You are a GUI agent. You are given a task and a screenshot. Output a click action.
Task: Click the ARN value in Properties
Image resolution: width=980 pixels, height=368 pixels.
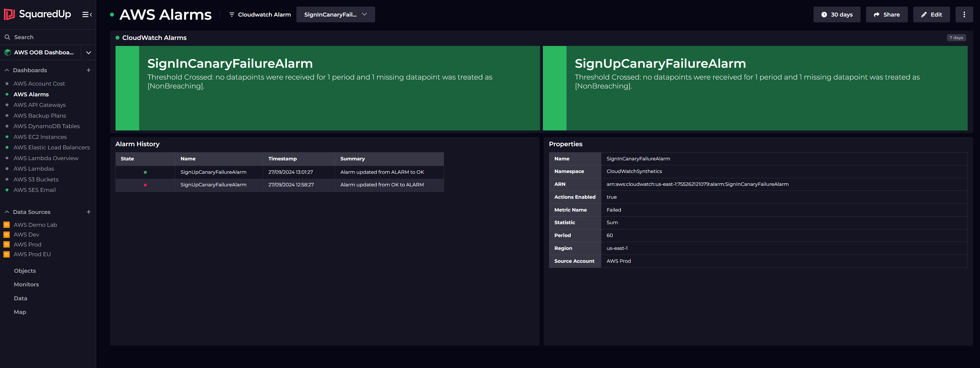(697, 184)
